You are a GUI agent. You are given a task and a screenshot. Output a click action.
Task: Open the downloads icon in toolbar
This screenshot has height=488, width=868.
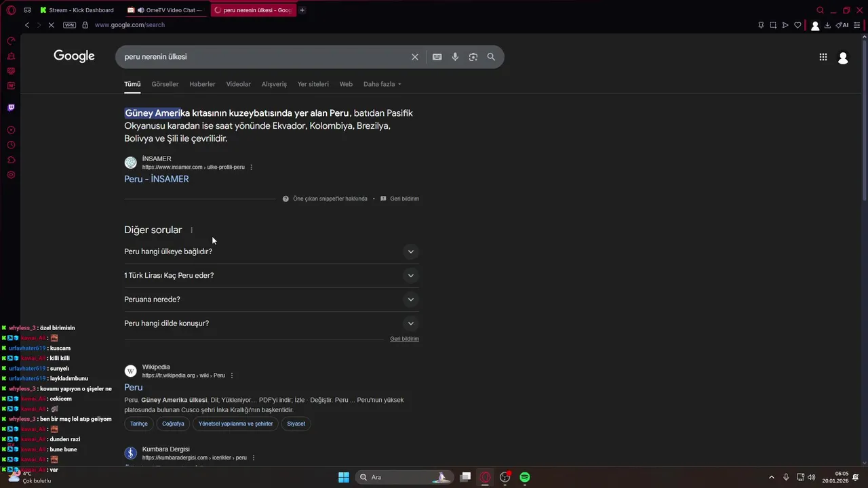point(827,25)
